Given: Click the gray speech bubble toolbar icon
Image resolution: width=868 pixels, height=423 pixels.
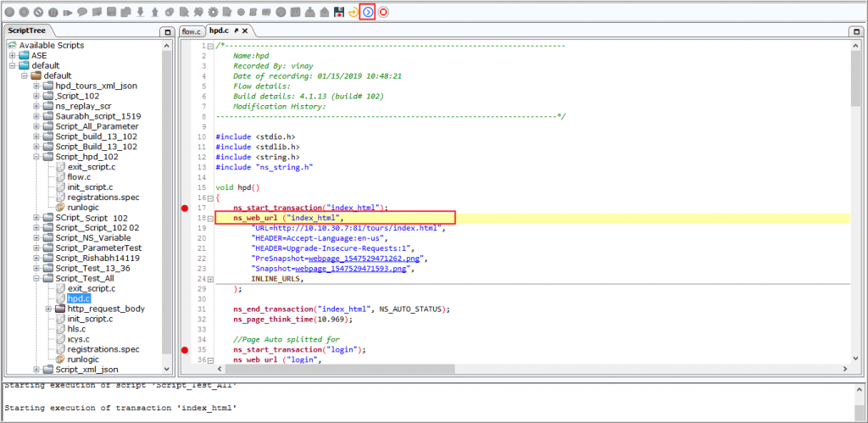Looking at the screenshot, I should (82, 12).
